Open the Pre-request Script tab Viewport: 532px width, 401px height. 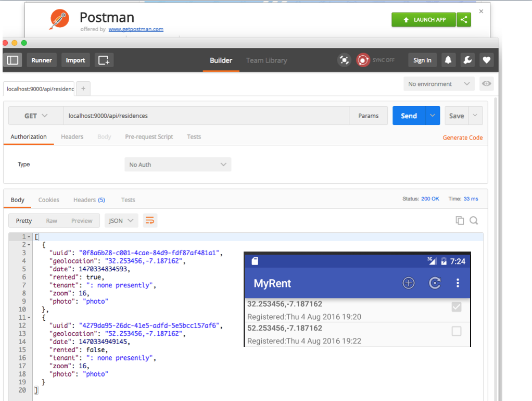(x=149, y=136)
